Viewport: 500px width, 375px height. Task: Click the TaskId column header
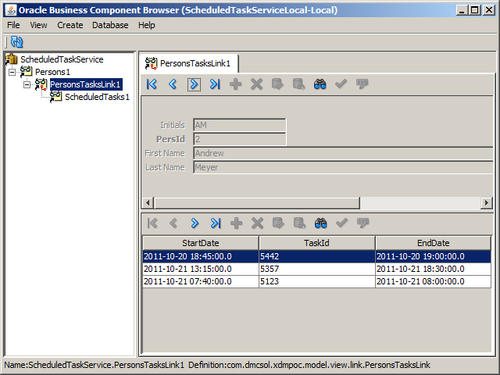317,243
